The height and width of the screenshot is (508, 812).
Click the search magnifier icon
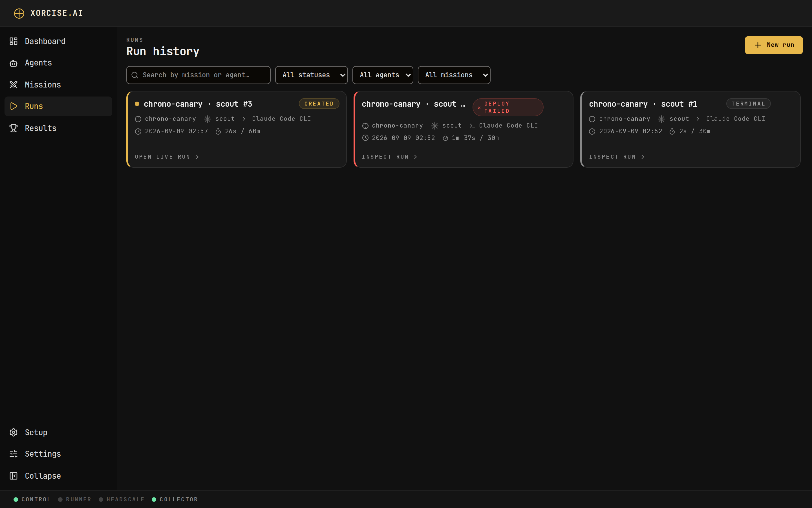click(x=134, y=75)
